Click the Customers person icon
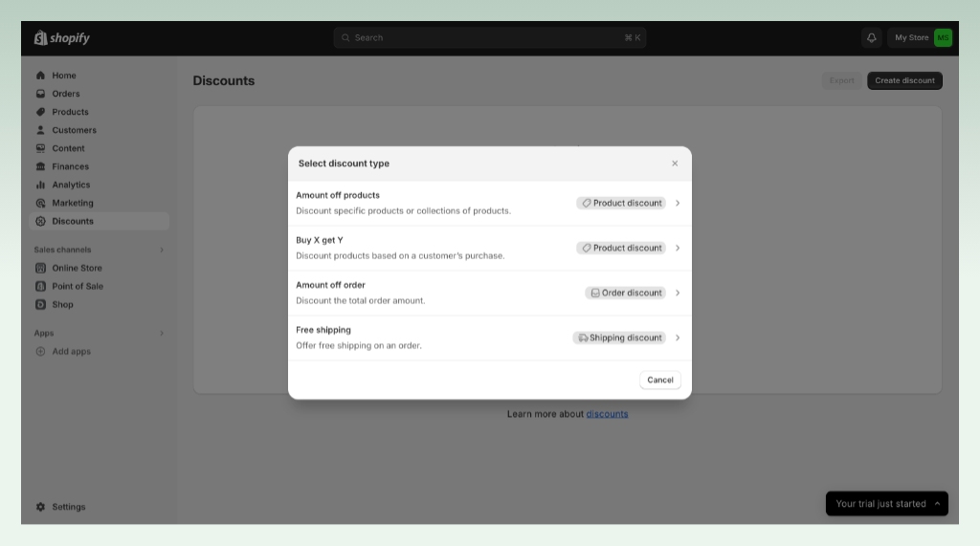The height and width of the screenshot is (546, 980). point(40,130)
